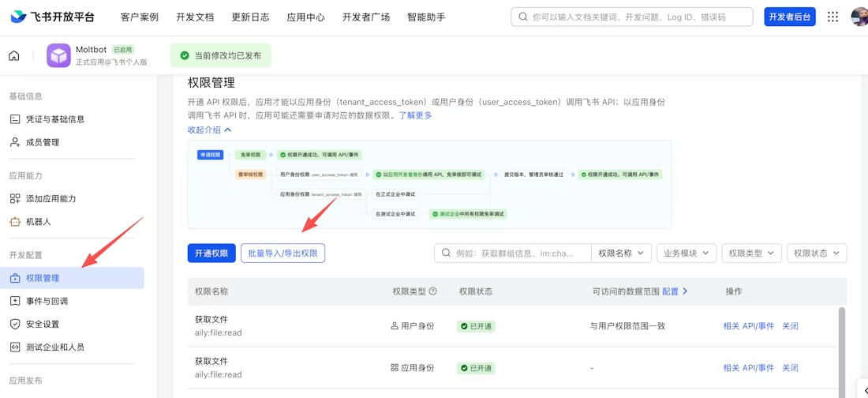Click the help icon beside 权限类型
This screenshot has width=868, height=398.
click(x=432, y=291)
